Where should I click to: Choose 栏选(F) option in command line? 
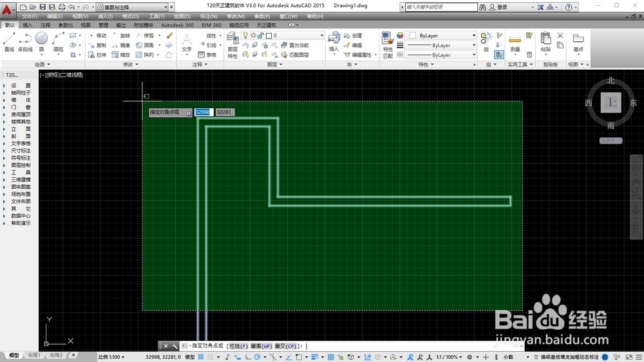[x=239, y=347]
